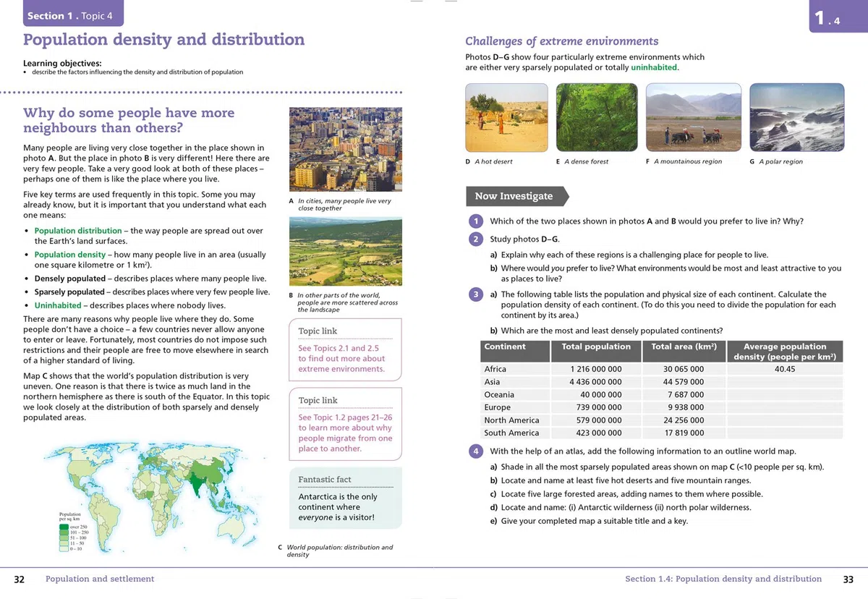Click the 'Continent' table header
The image size is (868, 599).
[x=515, y=352]
